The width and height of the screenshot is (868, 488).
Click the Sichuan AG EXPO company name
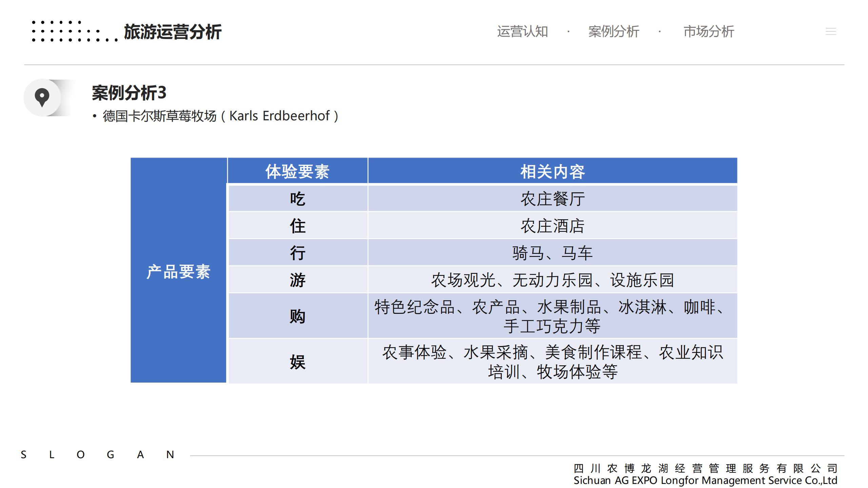pyautogui.click(x=705, y=481)
